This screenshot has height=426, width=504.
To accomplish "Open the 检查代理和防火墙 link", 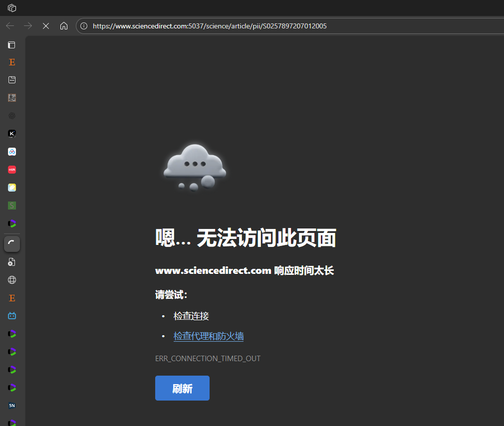I will coord(208,336).
